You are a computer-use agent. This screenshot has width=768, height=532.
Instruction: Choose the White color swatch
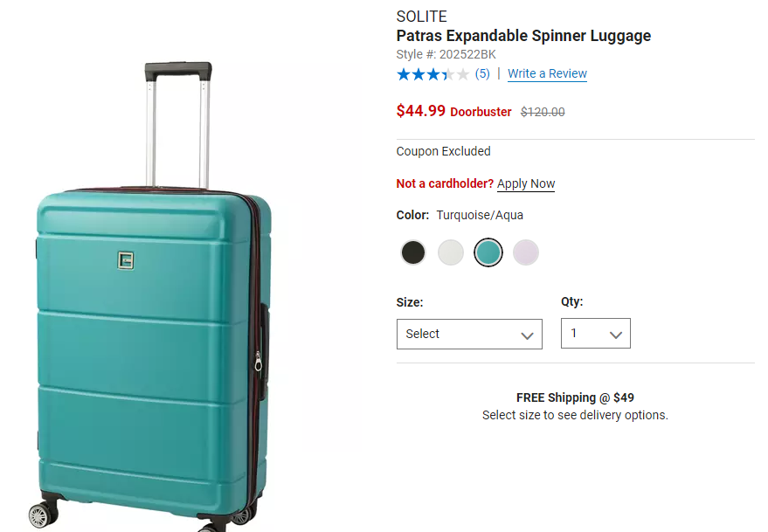pos(451,253)
